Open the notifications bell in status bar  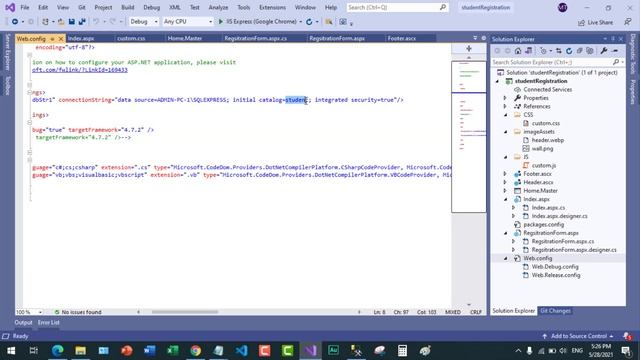[x=627, y=336]
